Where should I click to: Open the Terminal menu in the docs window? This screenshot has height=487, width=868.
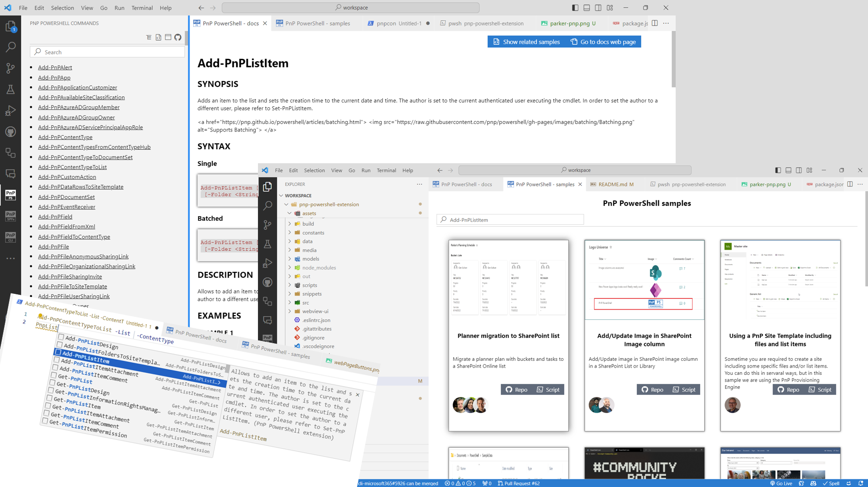(142, 8)
